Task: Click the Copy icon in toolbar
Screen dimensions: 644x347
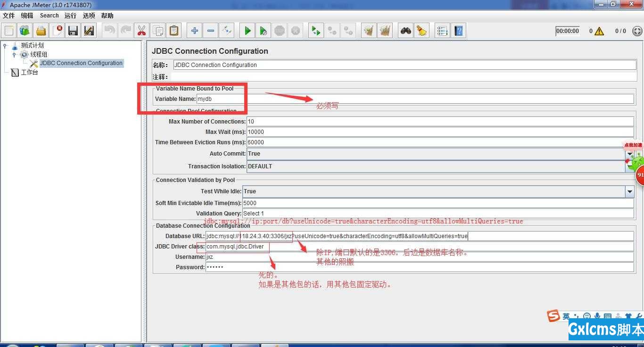Action: tap(158, 31)
